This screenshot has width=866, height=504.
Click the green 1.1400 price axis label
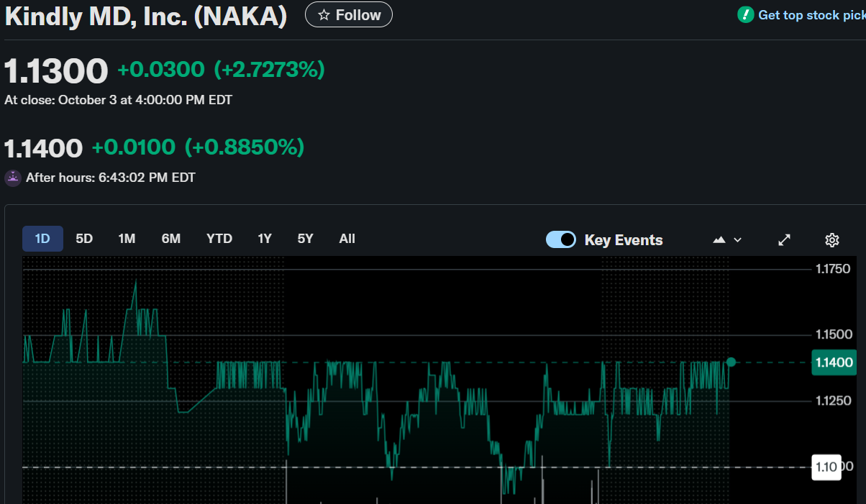click(834, 362)
